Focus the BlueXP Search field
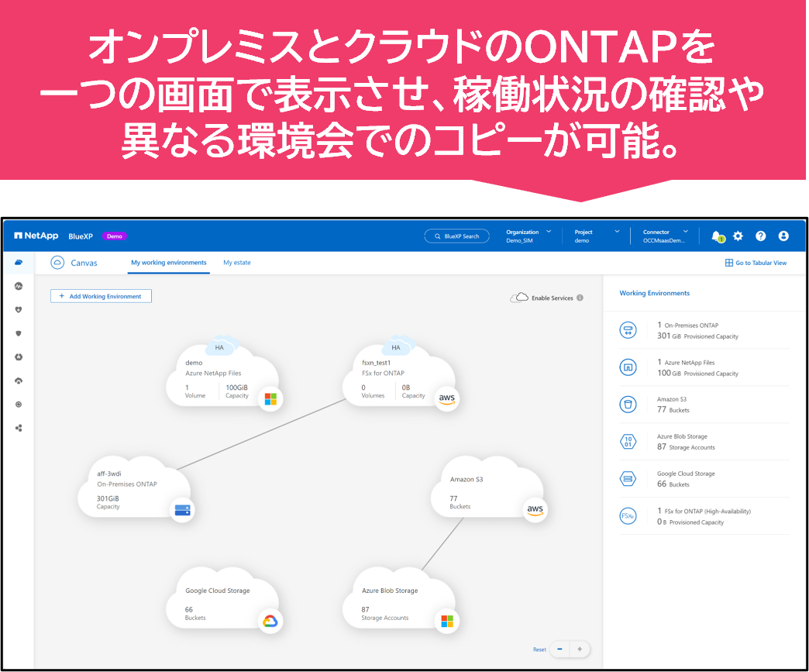The width and height of the screenshot is (809, 672). coord(456,236)
